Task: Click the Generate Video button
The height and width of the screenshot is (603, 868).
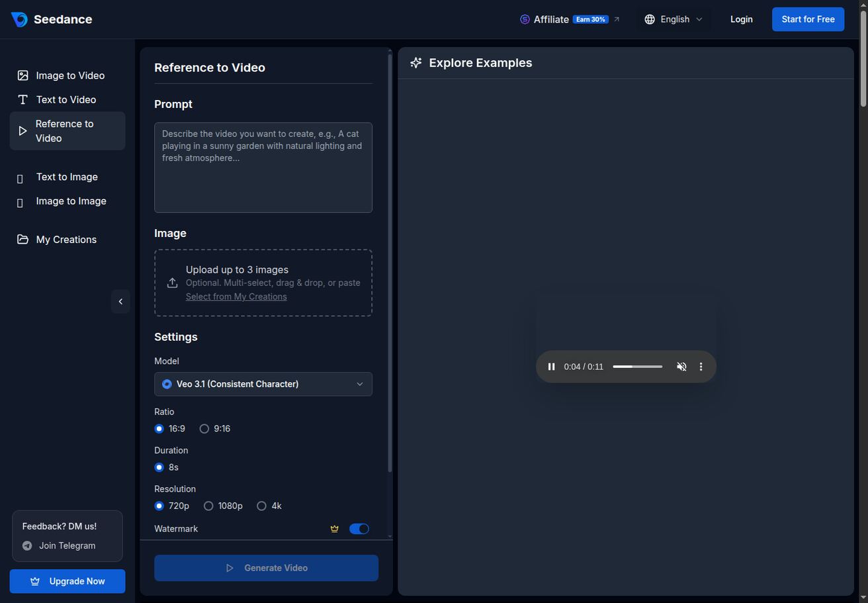Action: click(266, 568)
